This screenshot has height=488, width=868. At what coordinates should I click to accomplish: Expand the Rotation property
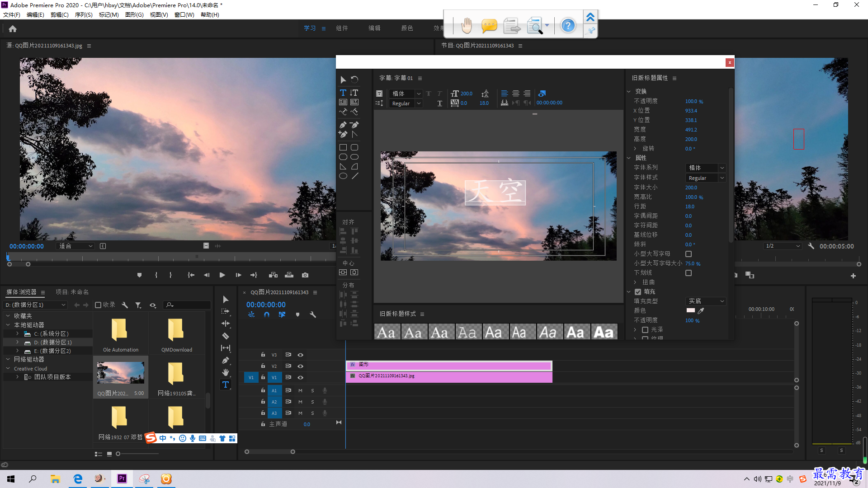[635, 149]
